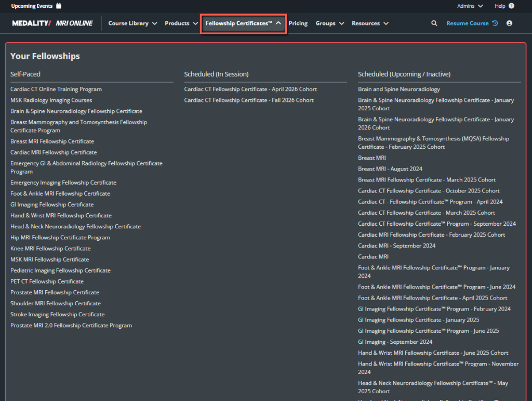Open self-paced GI Imaging Fellowship Certificate
The height and width of the screenshot is (401, 532).
52,204
